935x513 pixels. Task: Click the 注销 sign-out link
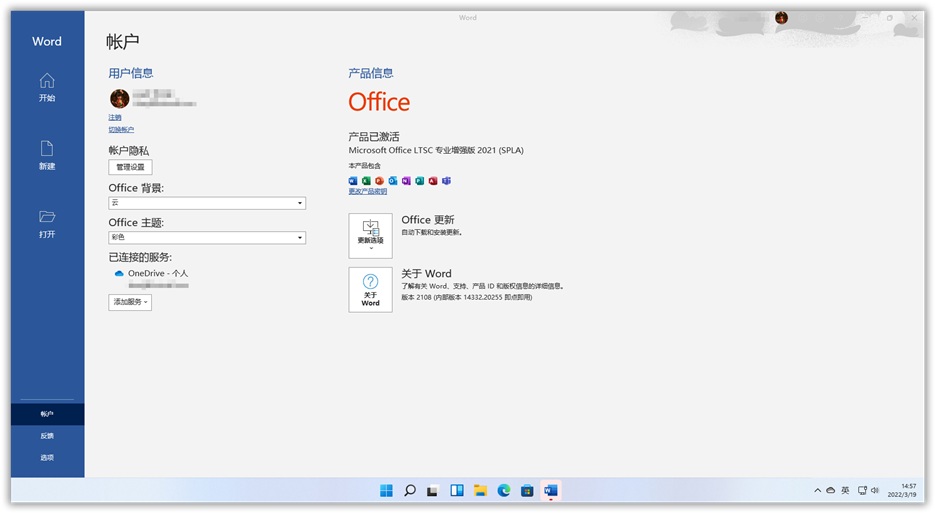point(114,118)
